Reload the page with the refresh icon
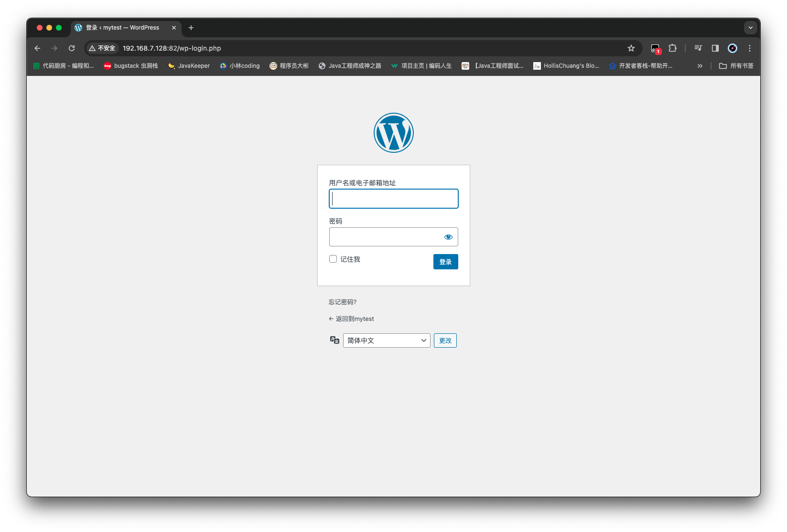This screenshot has height=532, width=787. 72,48
